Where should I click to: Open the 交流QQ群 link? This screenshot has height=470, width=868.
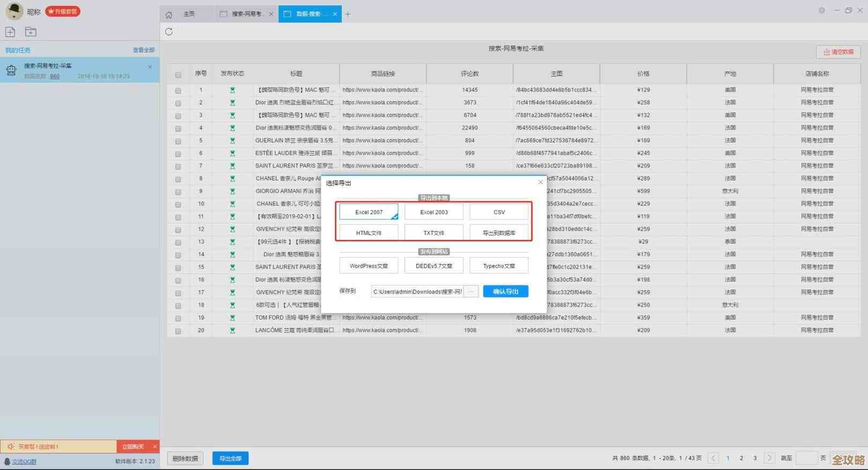tap(24, 461)
